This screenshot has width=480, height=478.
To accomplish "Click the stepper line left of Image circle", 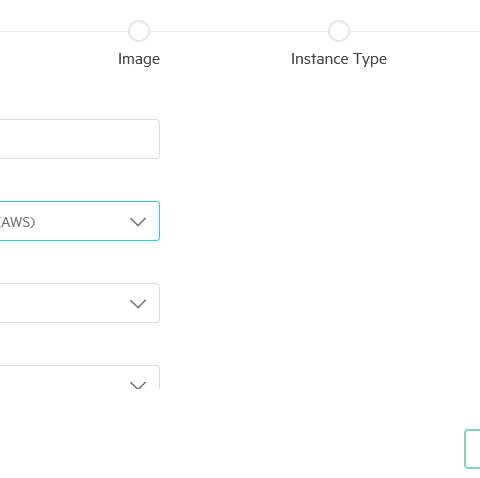I will point(64,31).
